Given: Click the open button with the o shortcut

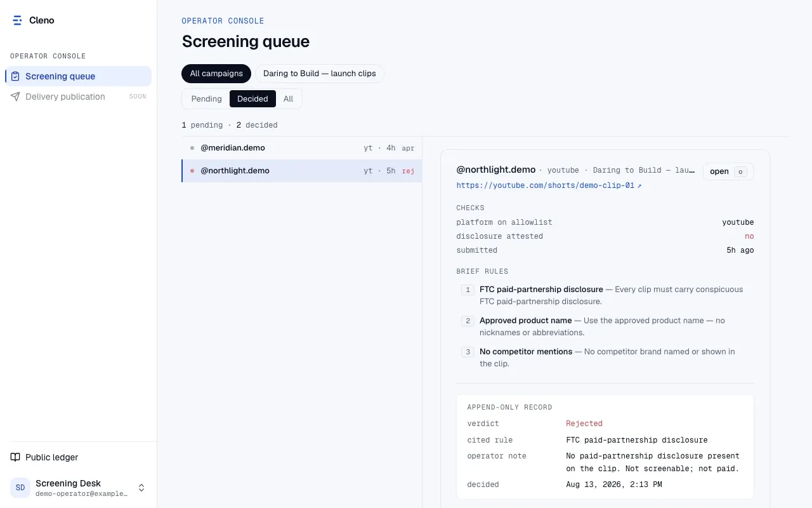Looking at the screenshot, I should [728, 171].
